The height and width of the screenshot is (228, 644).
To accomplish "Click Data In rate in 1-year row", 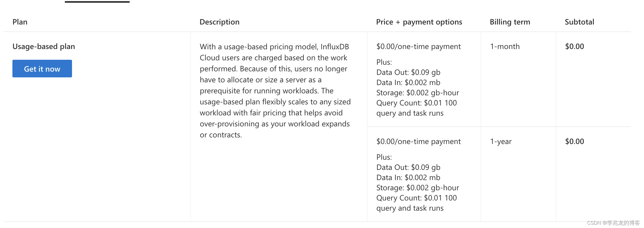I will pyautogui.click(x=408, y=177).
